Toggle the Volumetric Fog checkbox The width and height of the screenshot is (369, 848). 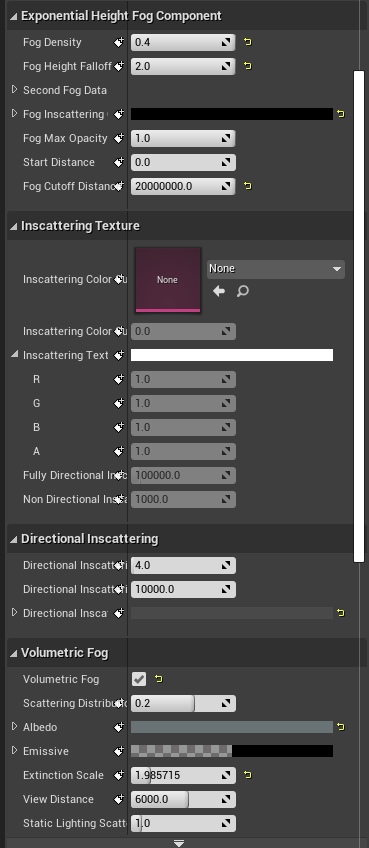pyautogui.click(x=139, y=679)
